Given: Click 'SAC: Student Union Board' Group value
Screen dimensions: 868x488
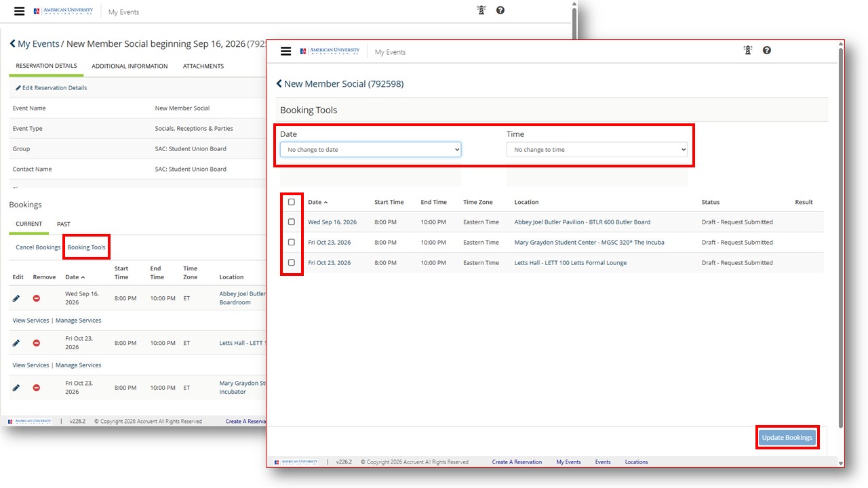Looking at the screenshot, I should coord(191,149).
